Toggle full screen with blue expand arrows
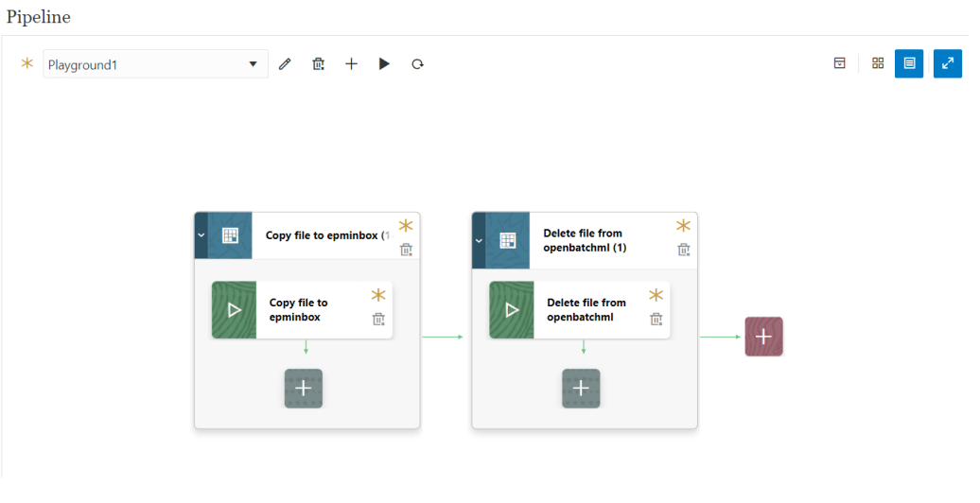Image resolution: width=980 pixels, height=503 pixels. [x=948, y=63]
